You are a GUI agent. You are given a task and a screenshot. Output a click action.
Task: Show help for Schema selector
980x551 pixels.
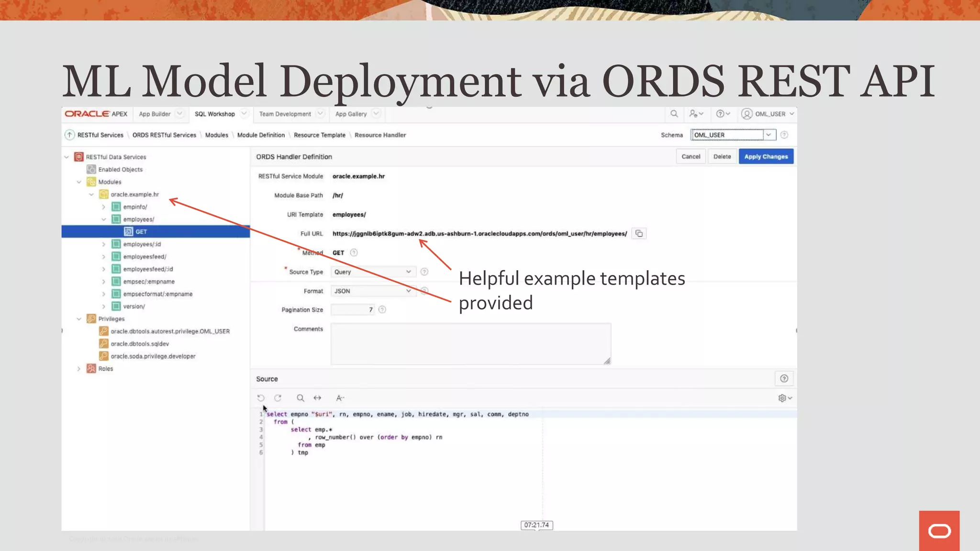(784, 135)
